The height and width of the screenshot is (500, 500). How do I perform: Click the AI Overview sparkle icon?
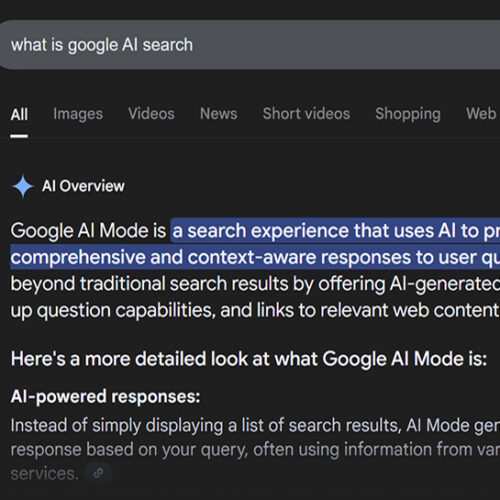click(x=23, y=186)
